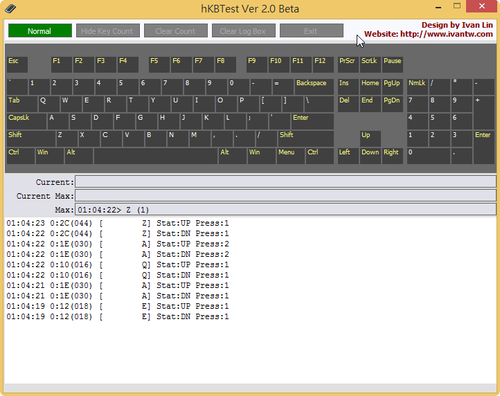500x396 pixels.
Task: Click the ScrLk key tile
Action: (370, 65)
